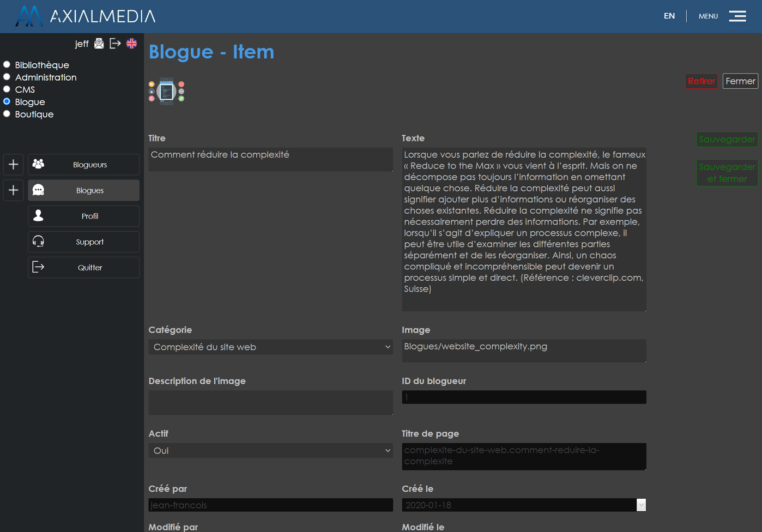
Task: Click the envelope mail icon beside jeff
Action: point(99,44)
